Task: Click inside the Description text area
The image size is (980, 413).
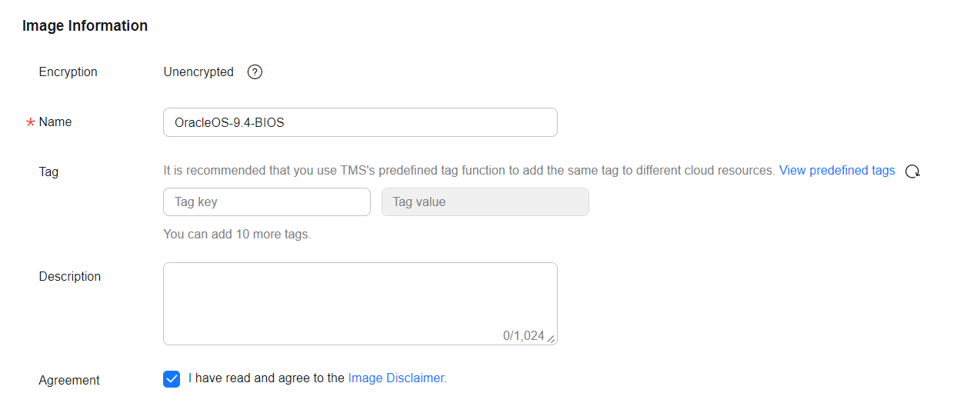Action: (360, 296)
